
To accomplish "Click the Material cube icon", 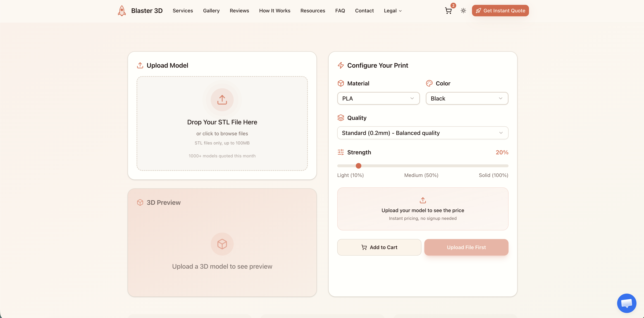I will pyautogui.click(x=341, y=83).
